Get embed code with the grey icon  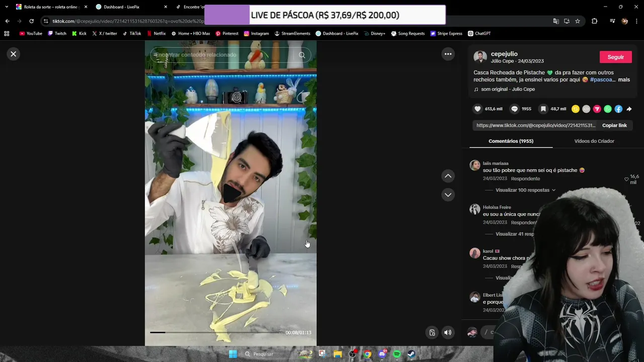point(586,109)
